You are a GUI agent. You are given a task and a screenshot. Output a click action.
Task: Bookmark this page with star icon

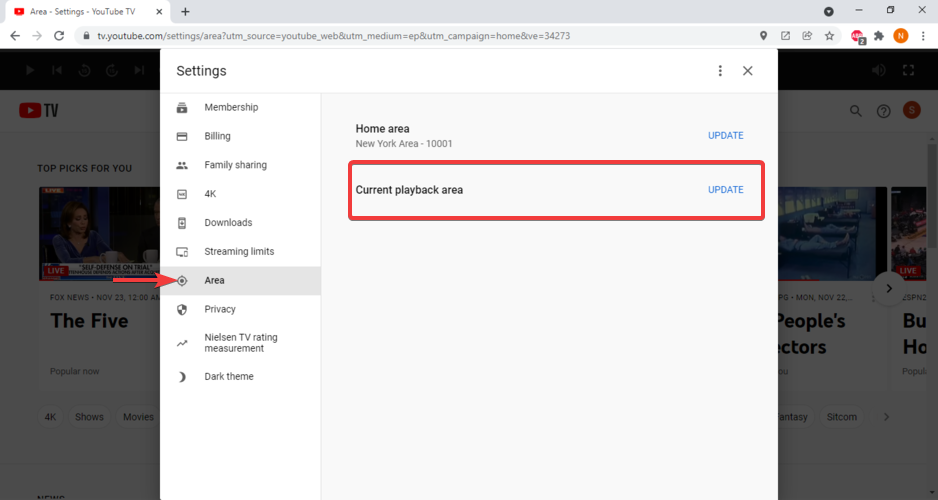click(x=829, y=35)
